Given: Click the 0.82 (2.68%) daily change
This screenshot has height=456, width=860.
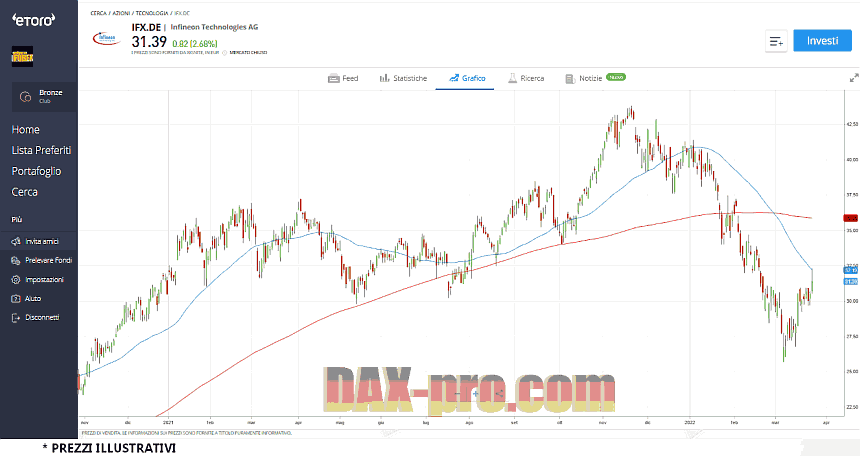Looking at the screenshot, I should pyautogui.click(x=195, y=43).
